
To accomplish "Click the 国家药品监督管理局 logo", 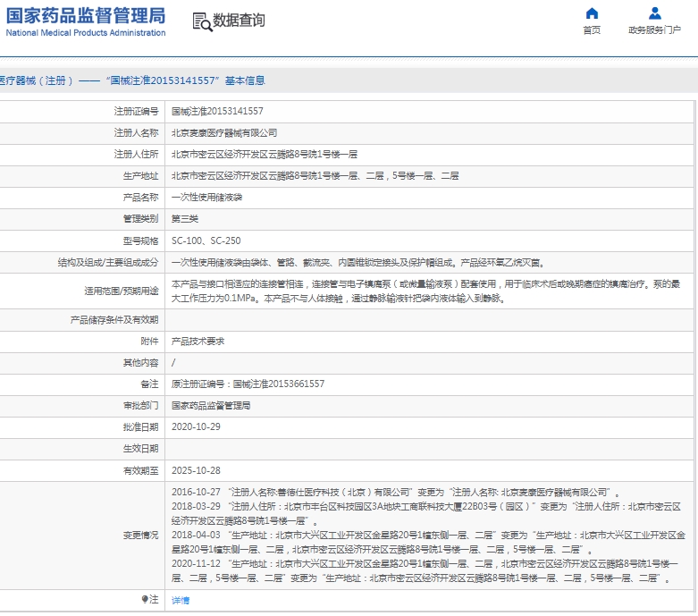I will 86,21.
